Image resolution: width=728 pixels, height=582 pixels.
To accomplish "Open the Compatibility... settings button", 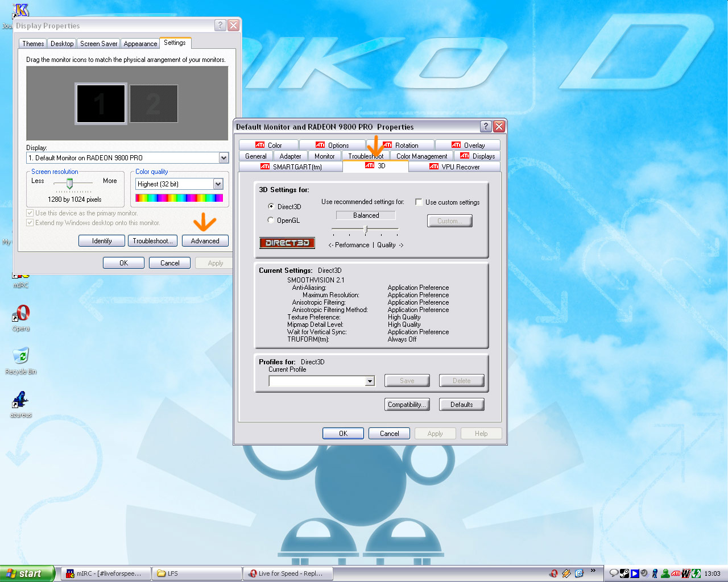I will click(x=407, y=405).
